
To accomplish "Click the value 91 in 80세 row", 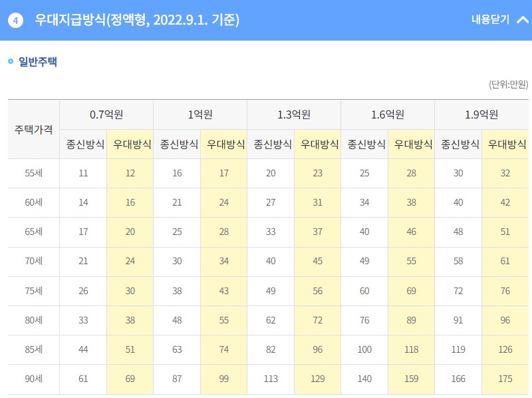I will 458,320.
